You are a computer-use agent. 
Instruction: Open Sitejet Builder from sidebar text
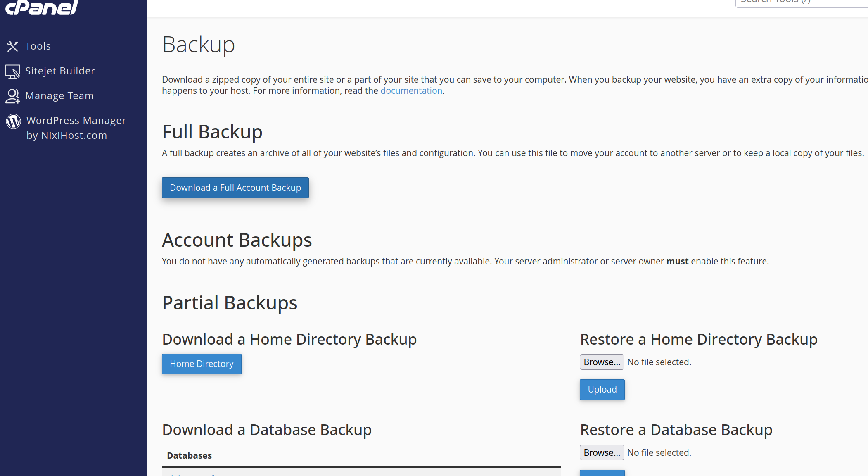pyautogui.click(x=60, y=71)
